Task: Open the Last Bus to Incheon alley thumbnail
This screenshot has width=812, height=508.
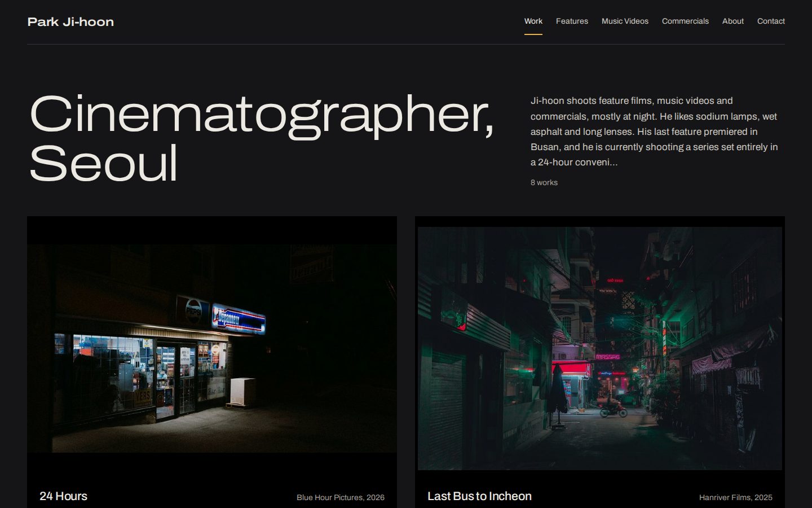Action: [x=600, y=348]
